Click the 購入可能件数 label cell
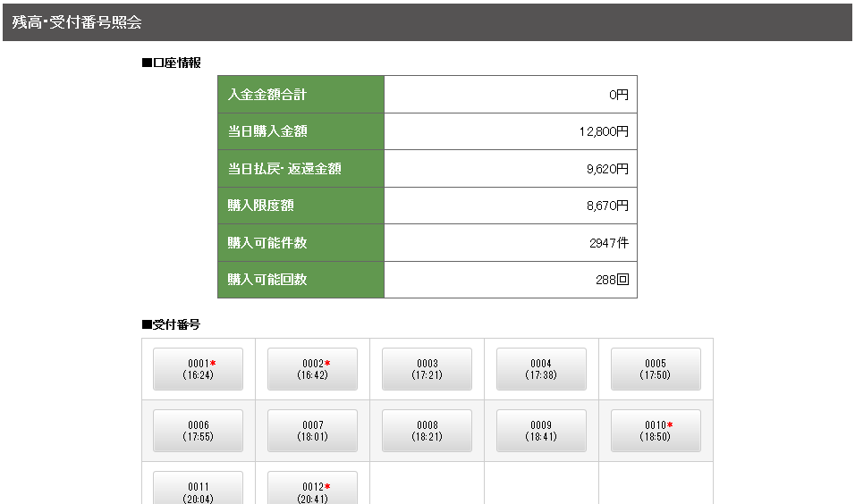This screenshot has width=855, height=504. coord(301,242)
